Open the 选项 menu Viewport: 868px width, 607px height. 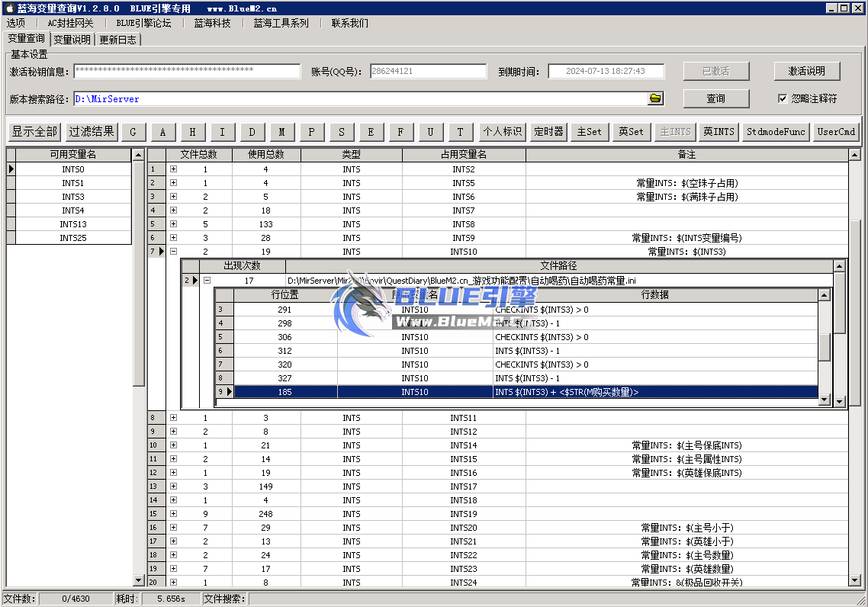(16, 23)
